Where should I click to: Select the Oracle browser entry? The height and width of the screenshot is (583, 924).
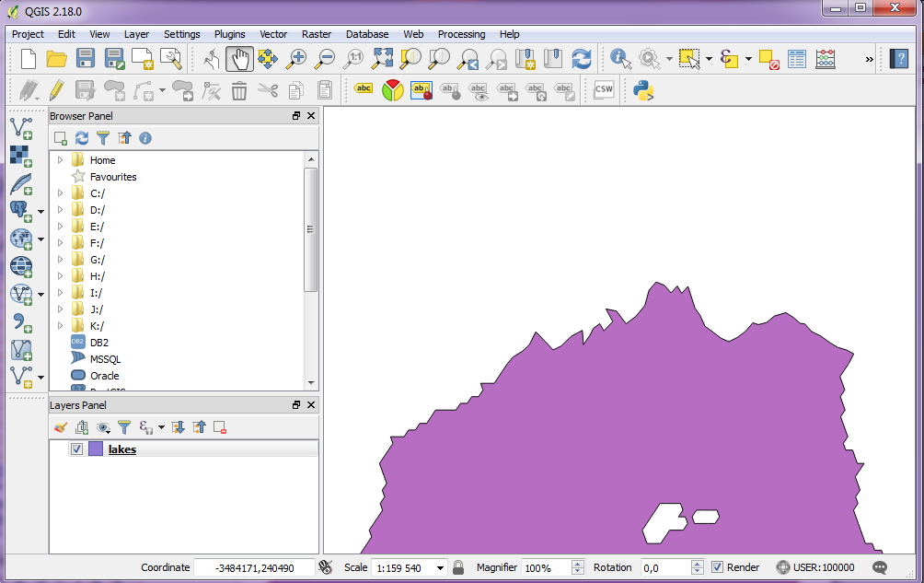(104, 376)
